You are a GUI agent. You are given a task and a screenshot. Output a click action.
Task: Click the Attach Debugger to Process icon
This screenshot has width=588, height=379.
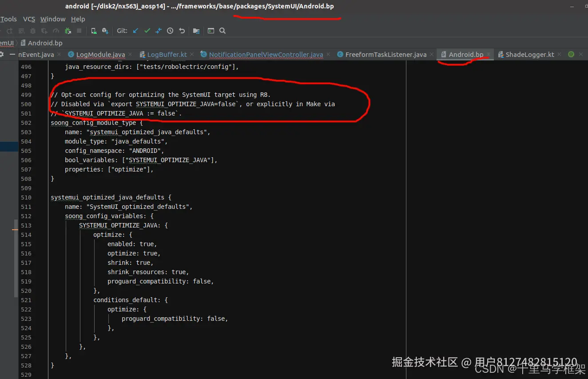[68, 31]
